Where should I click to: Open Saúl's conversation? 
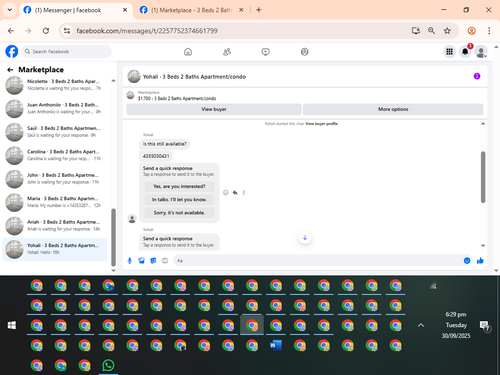[x=55, y=132]
